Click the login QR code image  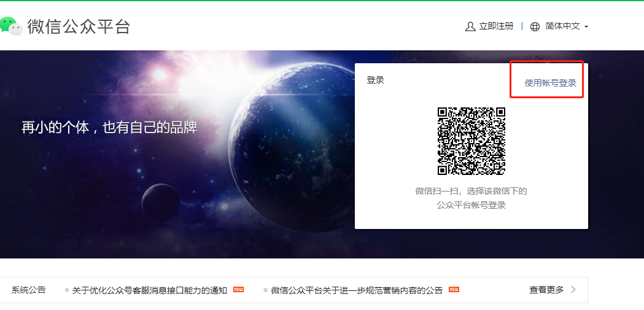[471, 141]
